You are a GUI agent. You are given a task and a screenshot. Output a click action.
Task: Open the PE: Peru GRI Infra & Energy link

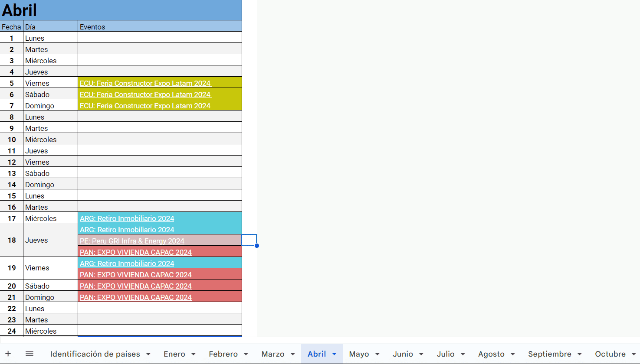[131, 241]
